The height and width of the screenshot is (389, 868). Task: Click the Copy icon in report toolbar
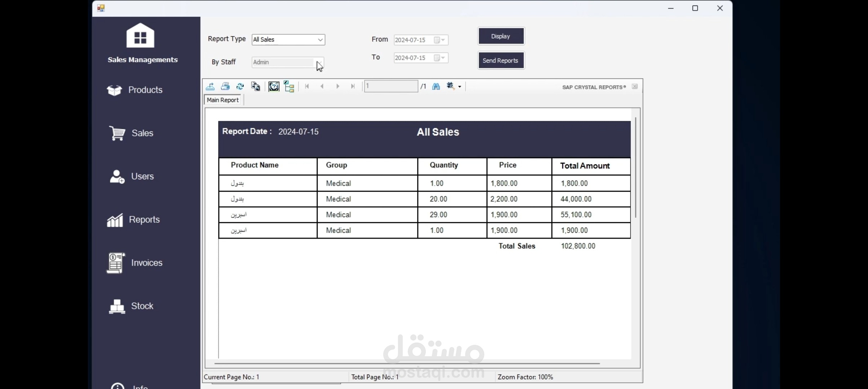tap(256, 86)
